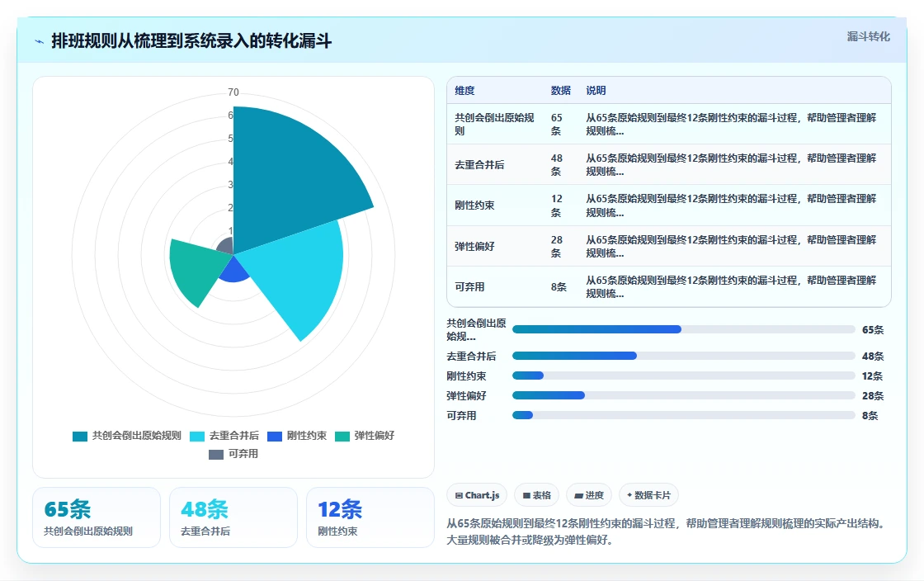Click the 12条 progress bar
The image size is (924, 581).
click(684, 376)
